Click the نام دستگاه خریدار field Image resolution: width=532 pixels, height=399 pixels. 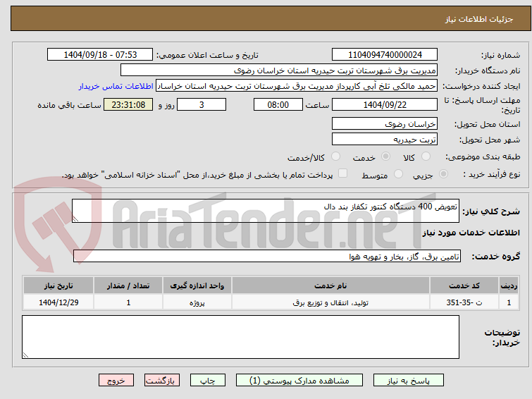(x=279, y=70)
